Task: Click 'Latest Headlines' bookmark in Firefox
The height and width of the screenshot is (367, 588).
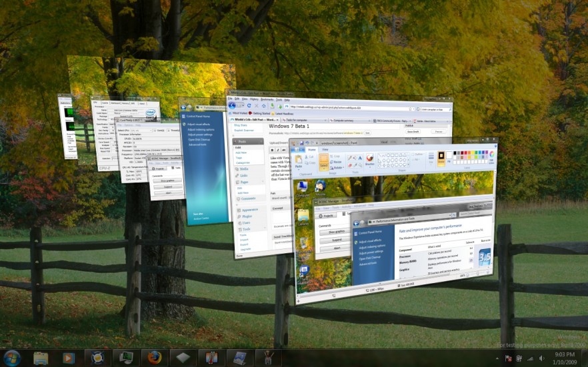Action: coord(283,114)
